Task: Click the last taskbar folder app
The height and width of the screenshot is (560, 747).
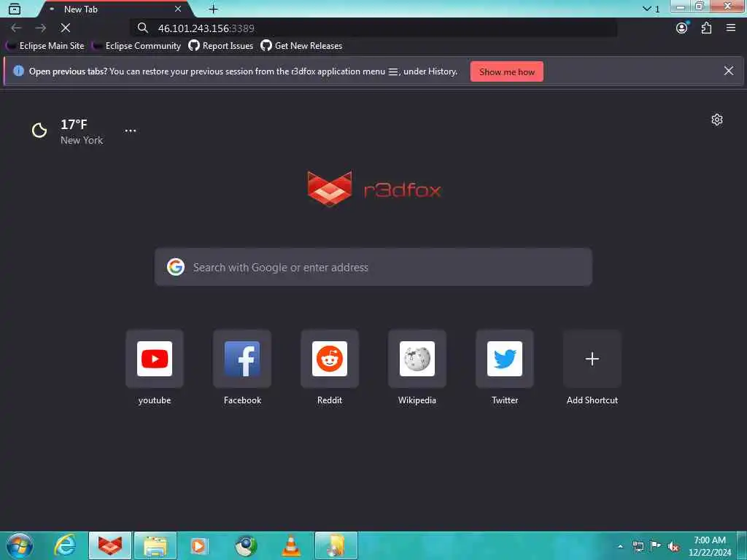Action: 336,545
